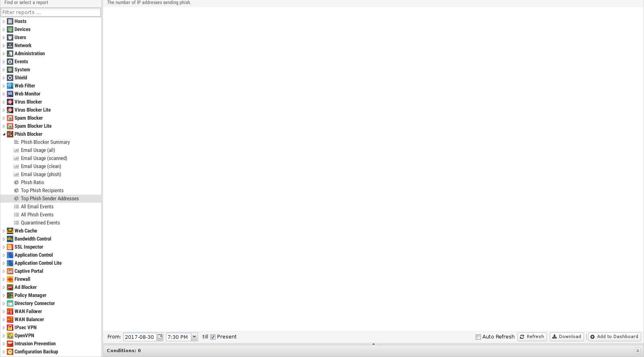Click the Bandwidth Control app icon
The height and width of the screenshot is (357, 644).
pos(10,239)
